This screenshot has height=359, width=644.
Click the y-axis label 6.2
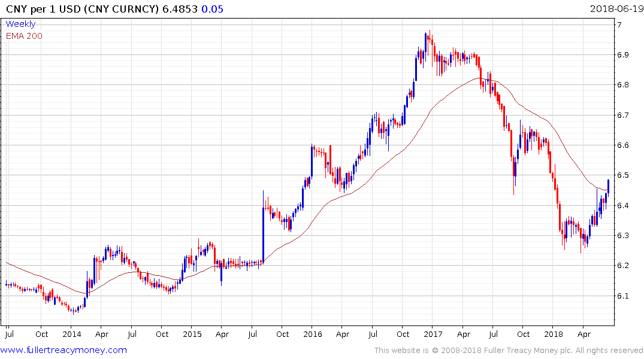[x=623, y=266]
